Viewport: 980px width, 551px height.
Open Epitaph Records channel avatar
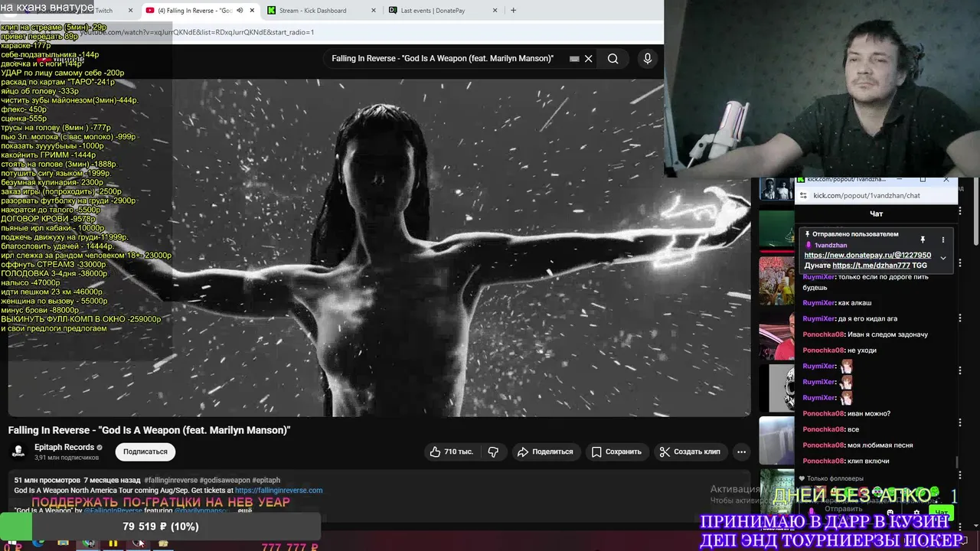pos(18,451)
